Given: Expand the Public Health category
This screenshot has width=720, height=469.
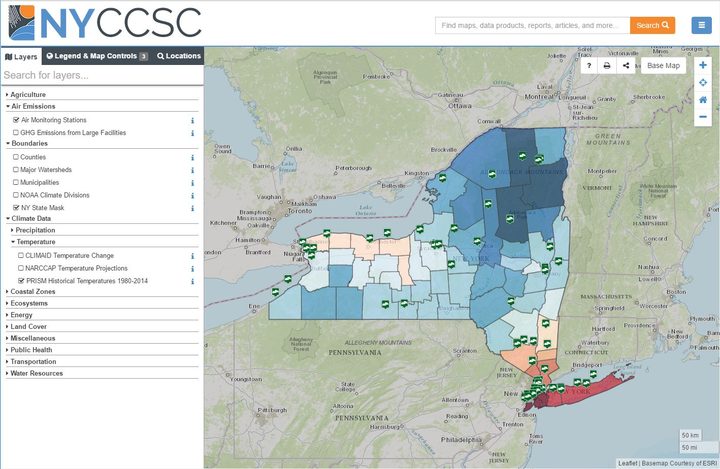Looking at the screenshot, I should pos(29,350).
